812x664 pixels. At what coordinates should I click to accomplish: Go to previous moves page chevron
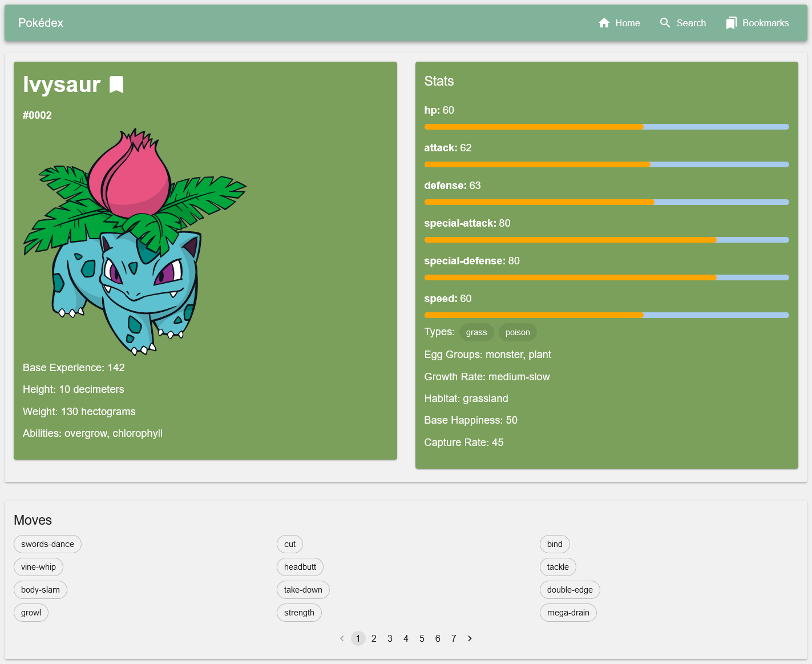[342, 638]
